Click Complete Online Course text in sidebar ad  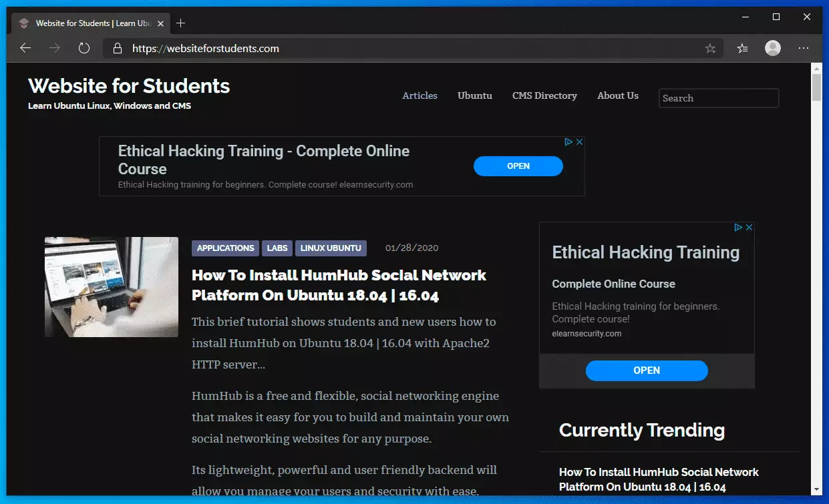613,284
